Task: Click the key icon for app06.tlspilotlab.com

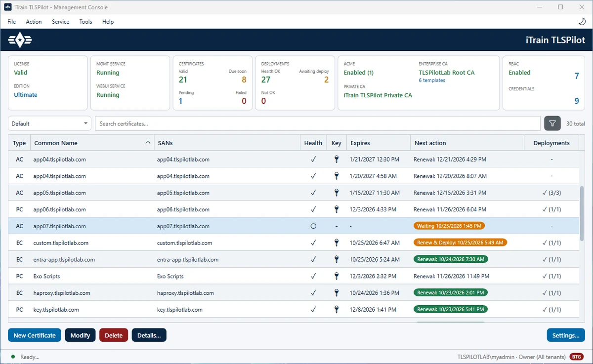Action: pos(337,209)
